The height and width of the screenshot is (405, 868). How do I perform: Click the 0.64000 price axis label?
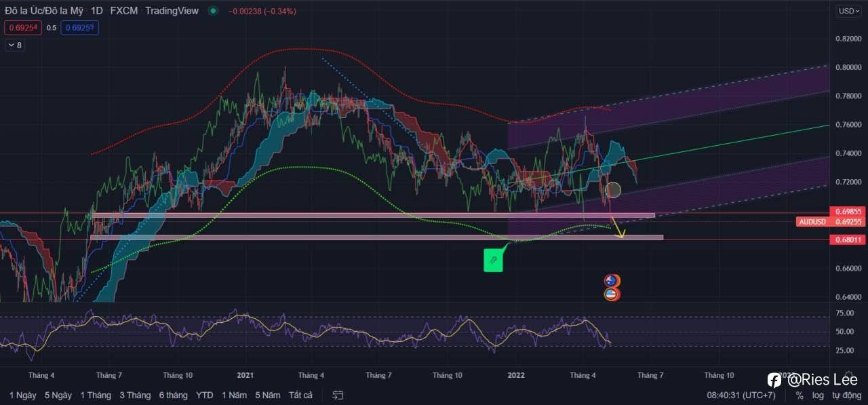(x=849, y=297)
